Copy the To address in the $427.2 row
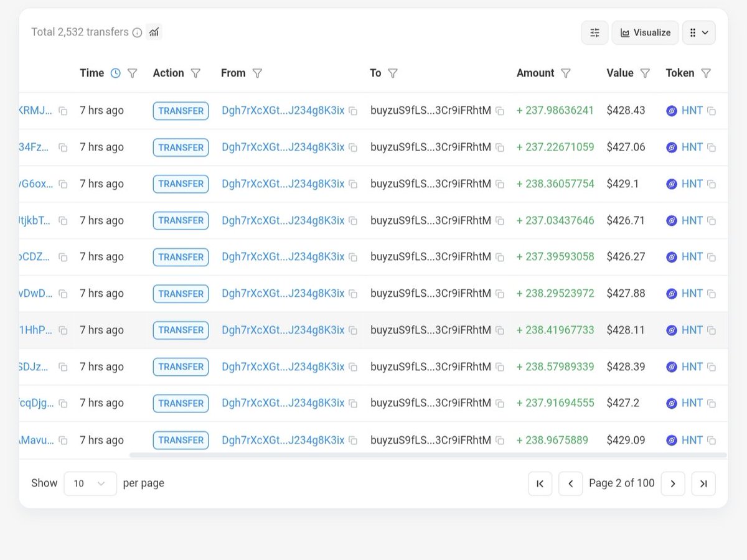Image resolution: width=747 pixels, height=560 pixels. 499,404
